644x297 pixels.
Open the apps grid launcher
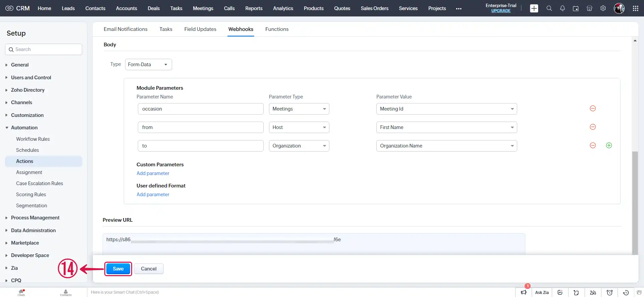tap(635, 8)
